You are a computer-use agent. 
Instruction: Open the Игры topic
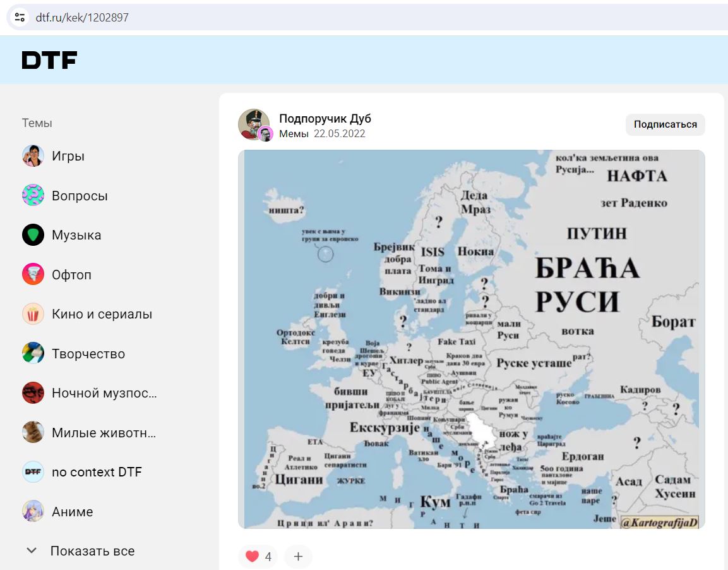(68, 155)
